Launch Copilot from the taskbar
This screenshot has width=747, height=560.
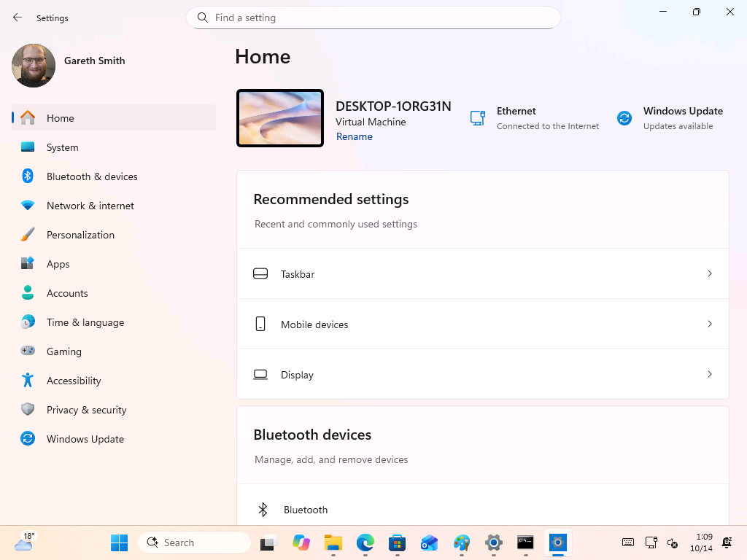pyautogui.click(x=301, y=542)
